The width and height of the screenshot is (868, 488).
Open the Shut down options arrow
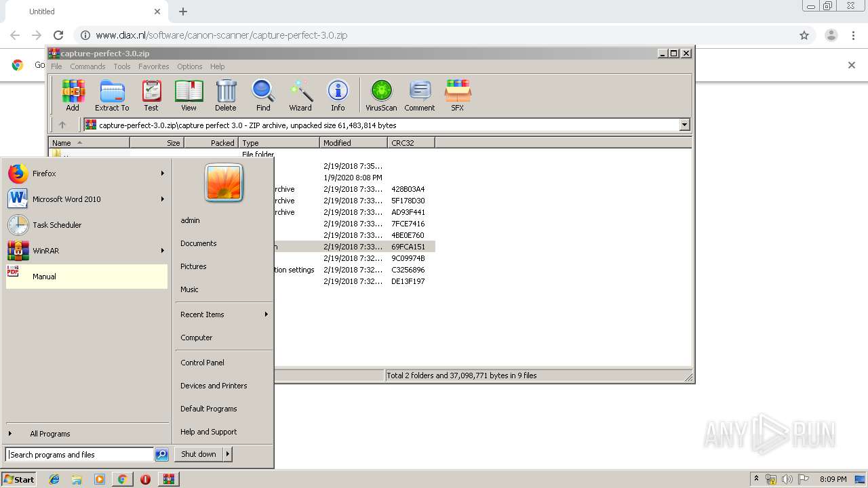pos(227,454)
